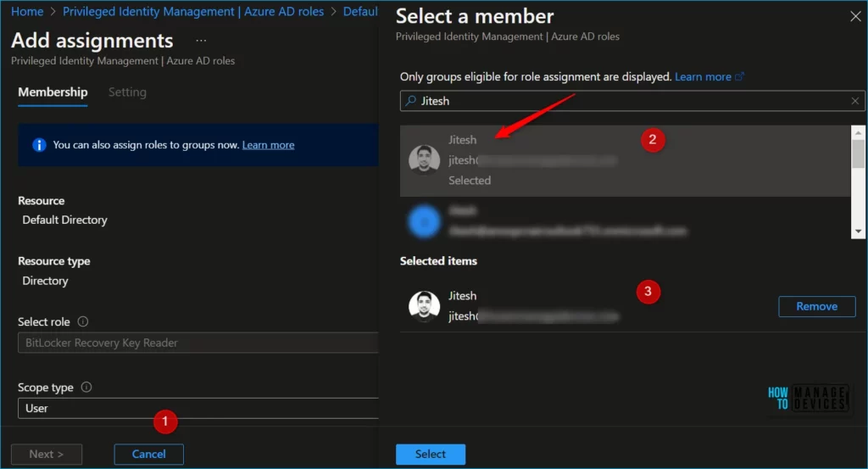Remove Jitesh from selected items
This screenshot has width=868, height=469.
pyautogui.click(x=816, y=306)
